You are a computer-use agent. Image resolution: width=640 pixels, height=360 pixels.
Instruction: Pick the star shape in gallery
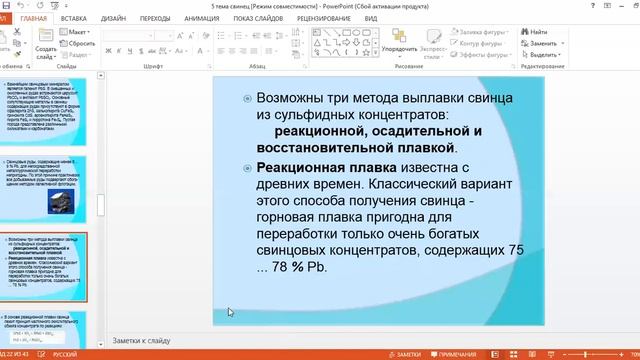[366, 52]
